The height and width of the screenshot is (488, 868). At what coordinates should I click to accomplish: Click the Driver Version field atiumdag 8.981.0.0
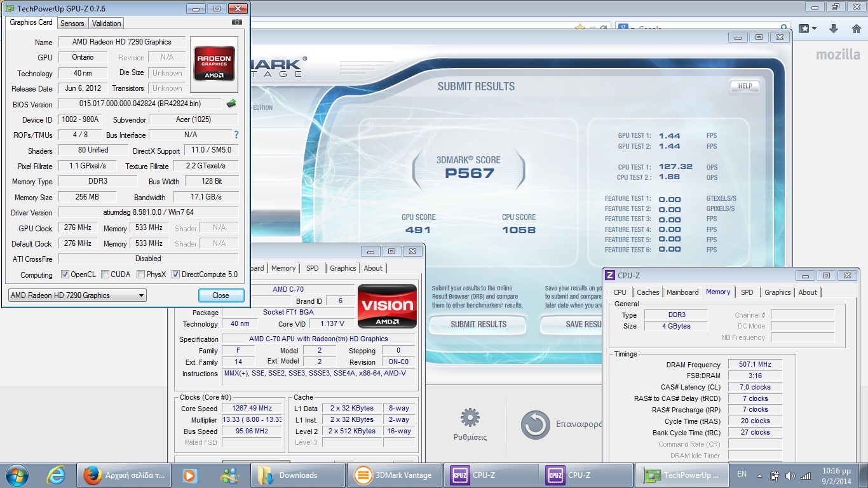click(149, 212)
